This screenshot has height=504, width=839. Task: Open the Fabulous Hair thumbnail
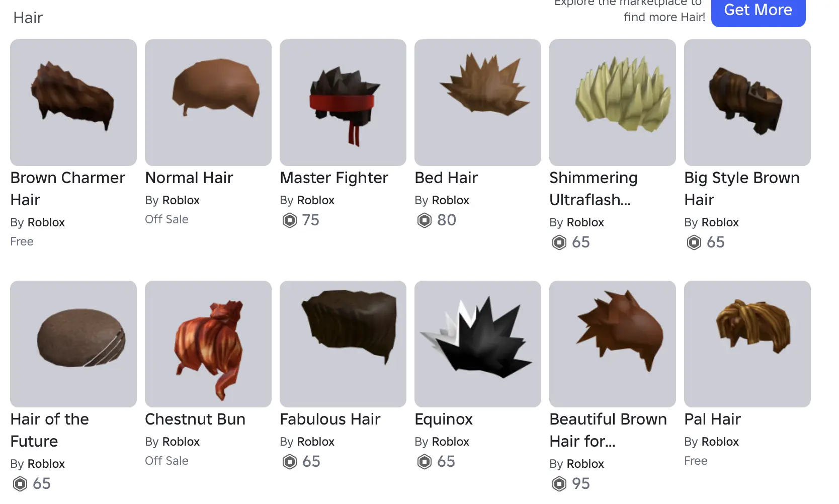click(x=343, y=344)
